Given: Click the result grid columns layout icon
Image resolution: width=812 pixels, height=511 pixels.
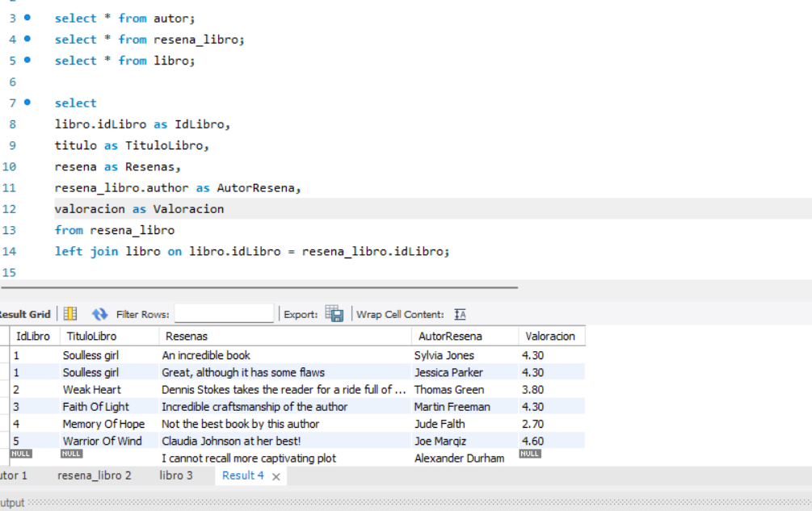Looking at the screenshot, I should coord(70,314).
